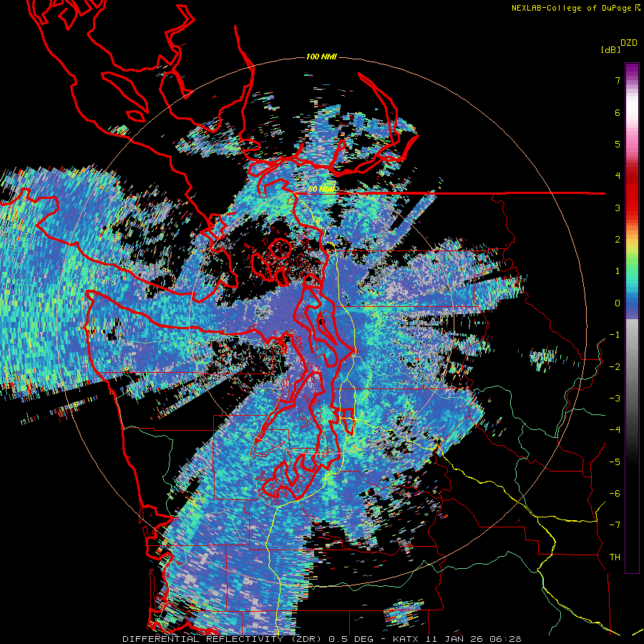Click the positive 6 scale tick label
644x644 pixels.
tap(618, 112)
